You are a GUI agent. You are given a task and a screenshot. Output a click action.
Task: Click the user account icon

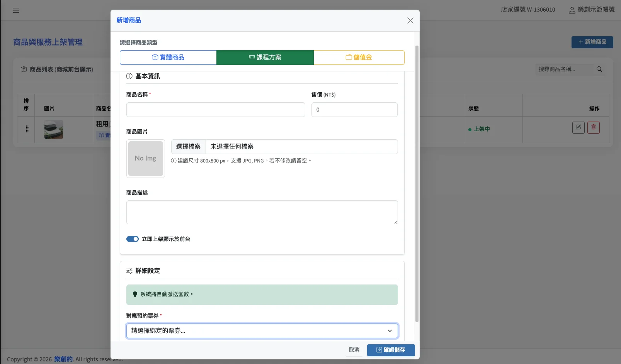572,10
